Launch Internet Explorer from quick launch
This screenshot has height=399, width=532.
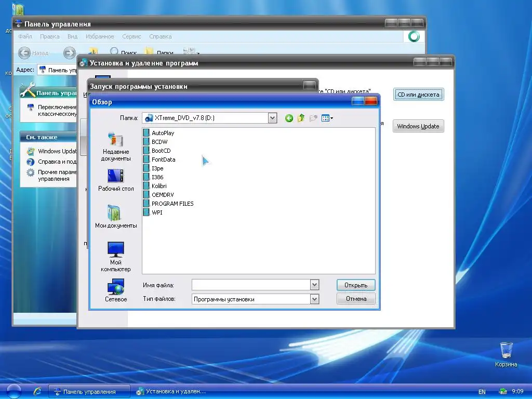[37, 391]
